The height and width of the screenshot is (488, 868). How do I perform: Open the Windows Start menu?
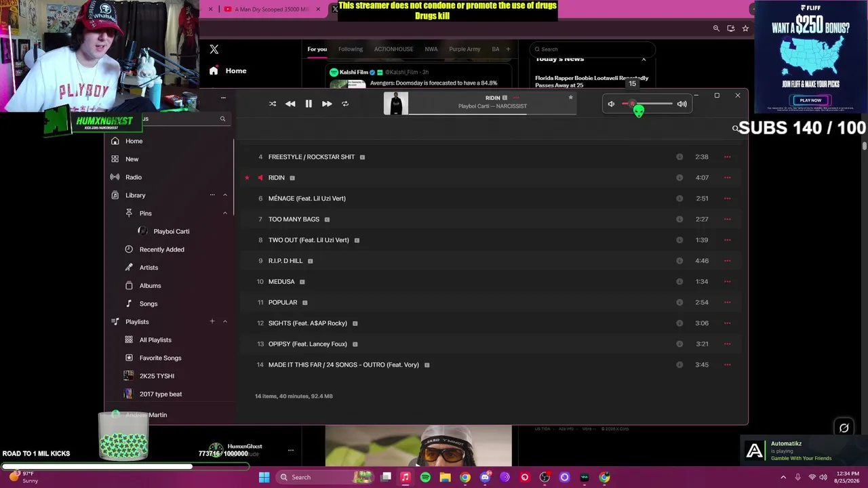coord(264,477)
